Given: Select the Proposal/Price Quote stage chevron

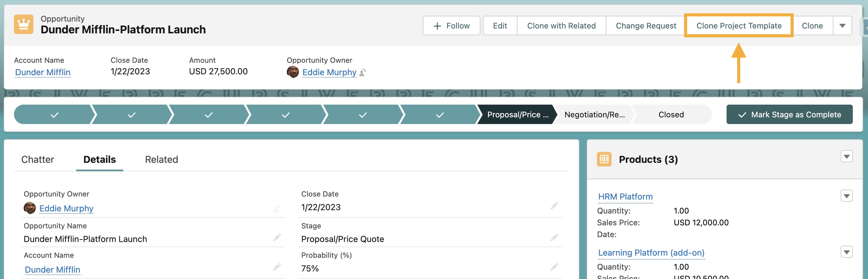Looking at the screenshot, I should click(516, 114).
